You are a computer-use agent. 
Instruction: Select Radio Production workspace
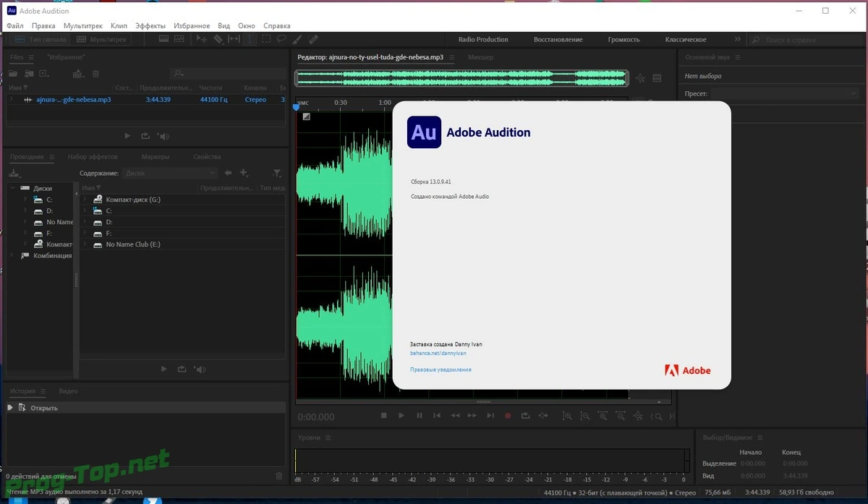(x=483, y=40)
